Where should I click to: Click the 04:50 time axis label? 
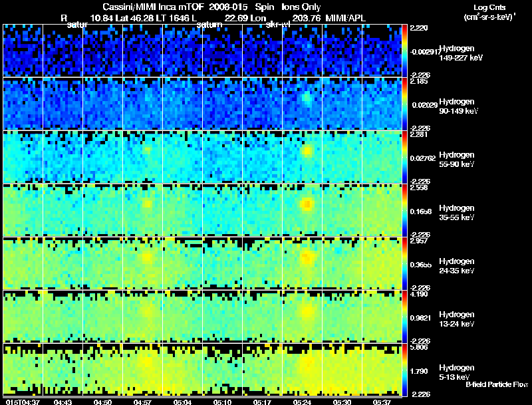pyautogui.click(x=103, y=402)
